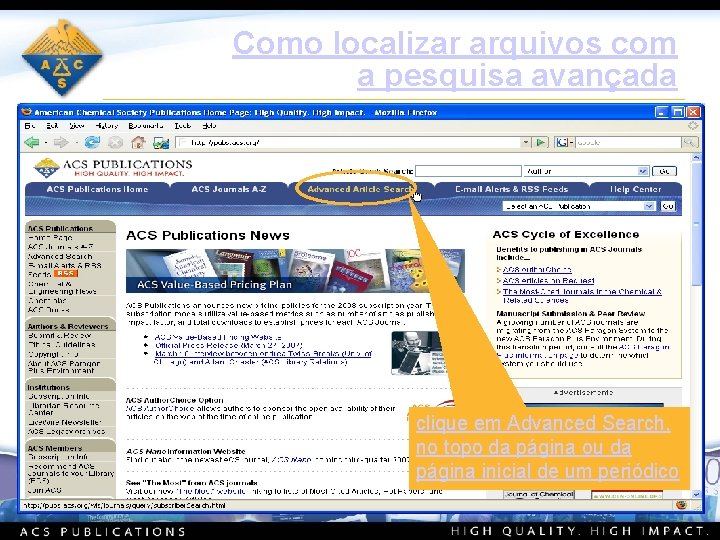Click in the Article Quick Search field
The image size is (720, 540).
click(x=468, y=171)
